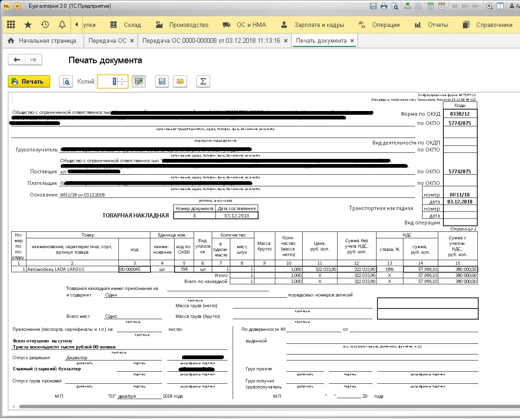Click the printer icon in title bar
Viewport: 520px width, 420px height.
[x=384, y=6]
